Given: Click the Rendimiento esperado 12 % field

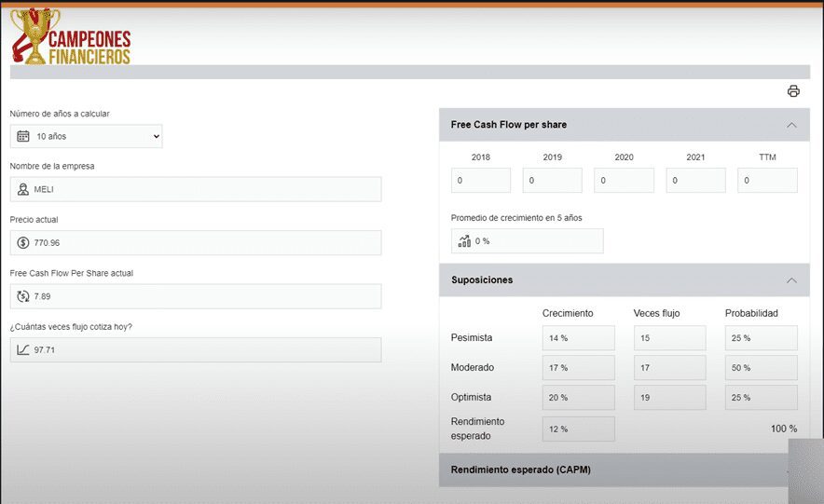Looking at the screenshot, I should pyautogui.click(x=578, y=429).
